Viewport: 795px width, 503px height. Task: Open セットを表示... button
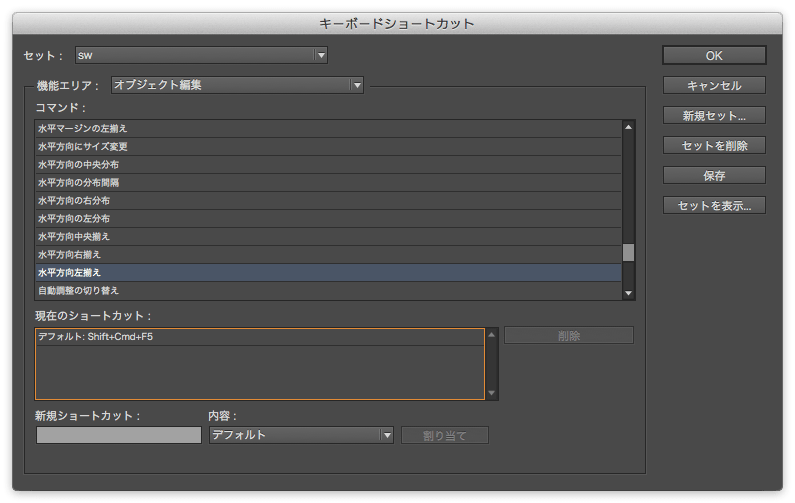714,205
